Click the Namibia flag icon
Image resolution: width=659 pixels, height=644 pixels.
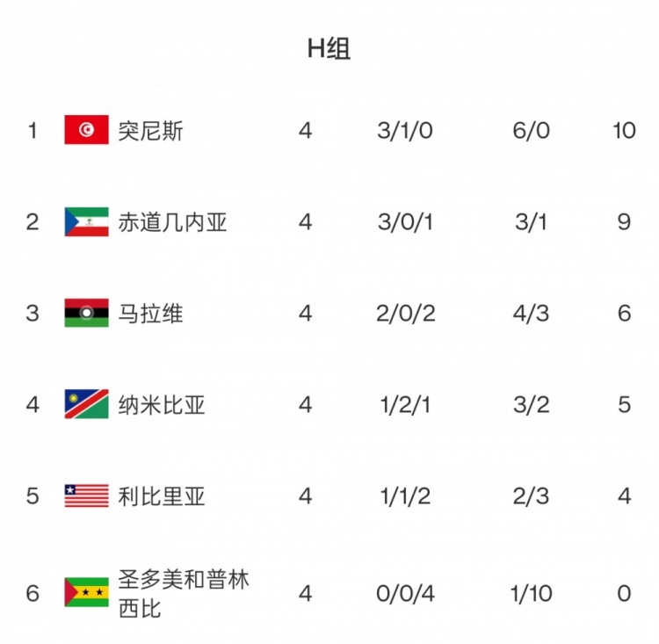[x=86, y=404]
